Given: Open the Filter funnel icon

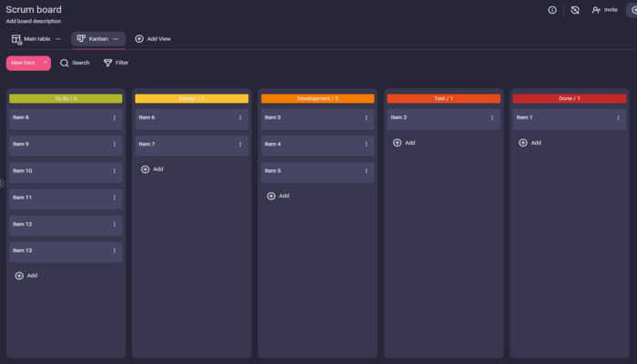Looking at the screenshot, I should (x=108, y=63).
